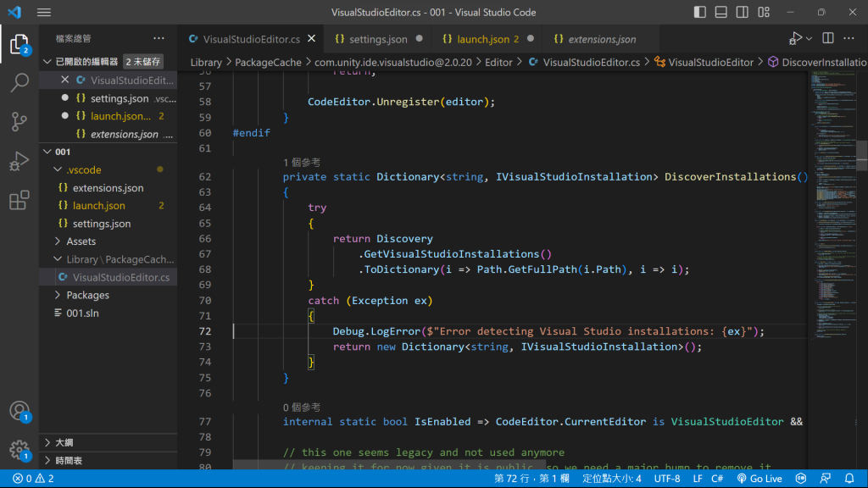Open the Explorer view in activity bar
Image resolution: width=868 pixels, height=488 pixels.
coord(19,44)
